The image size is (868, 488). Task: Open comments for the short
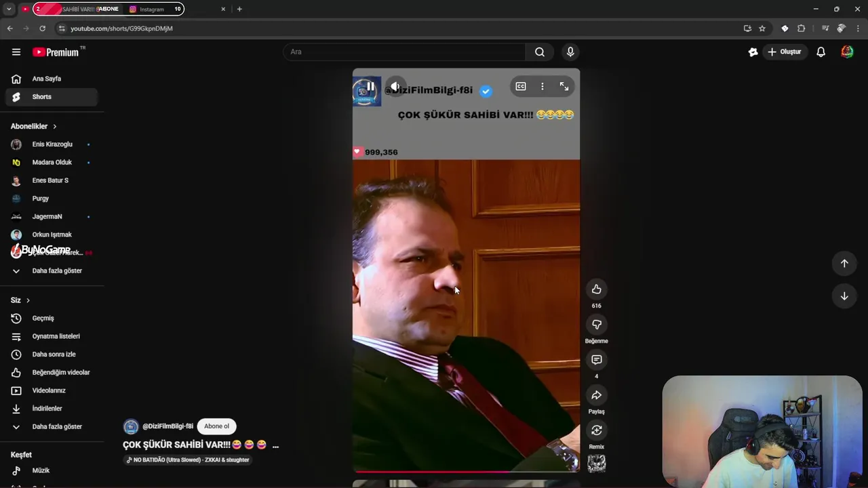point(596,360)
